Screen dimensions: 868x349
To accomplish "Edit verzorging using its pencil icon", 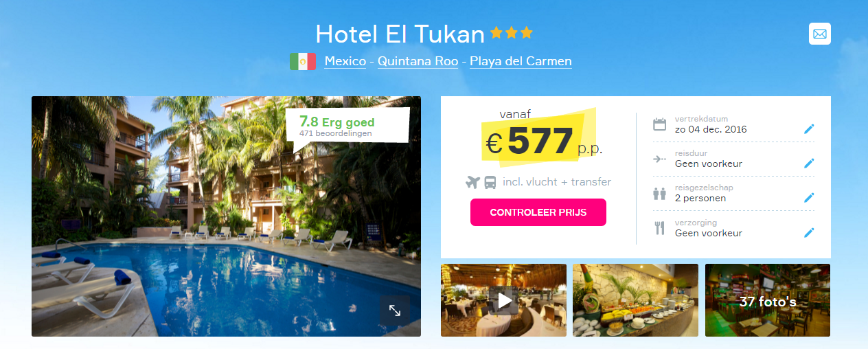I will point(809,232).
